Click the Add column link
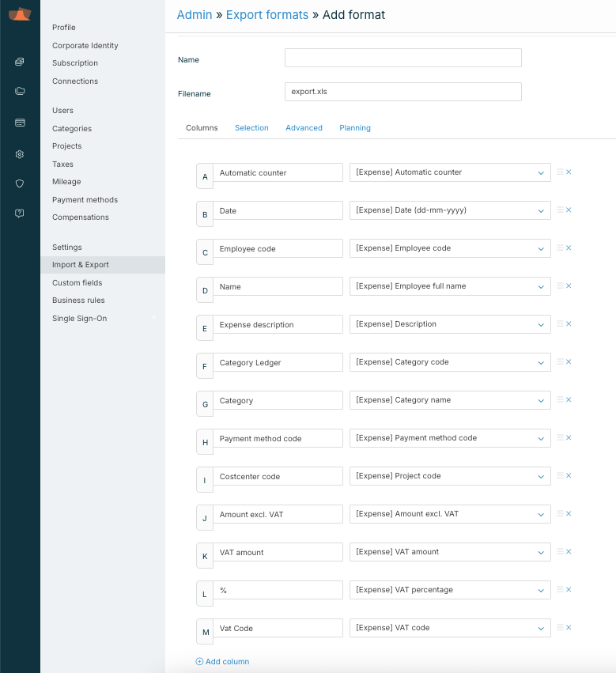The width and height of the screenshot is (616, 673). point(222,662)
